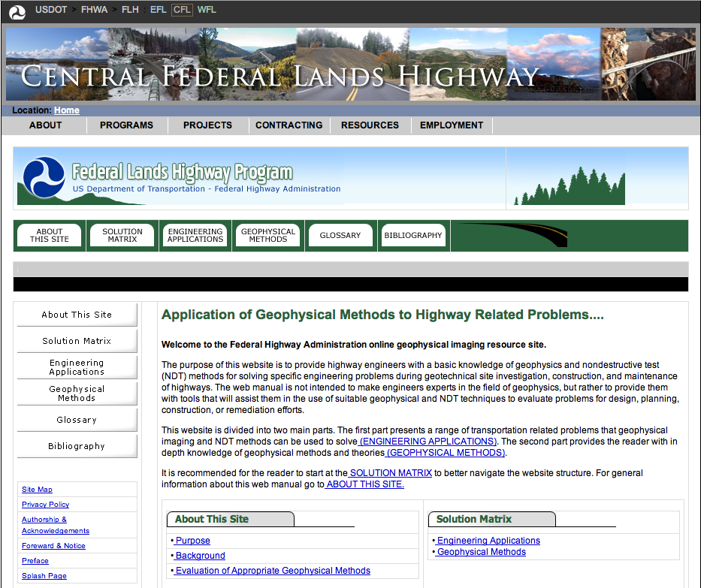The height and width of the screenshot is (588, 701).
Task: Open the Background link under About This Site
Action: coord(201,556)
